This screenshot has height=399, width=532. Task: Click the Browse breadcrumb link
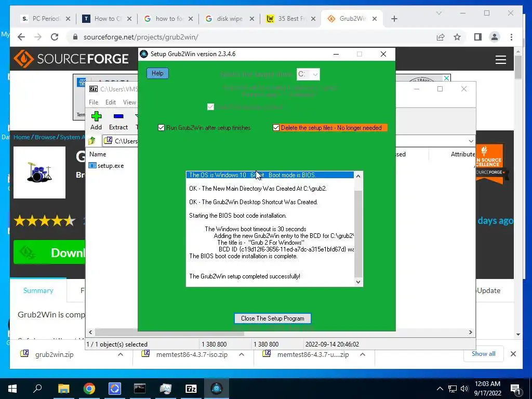pyautogui.click(x=45, y=137)
